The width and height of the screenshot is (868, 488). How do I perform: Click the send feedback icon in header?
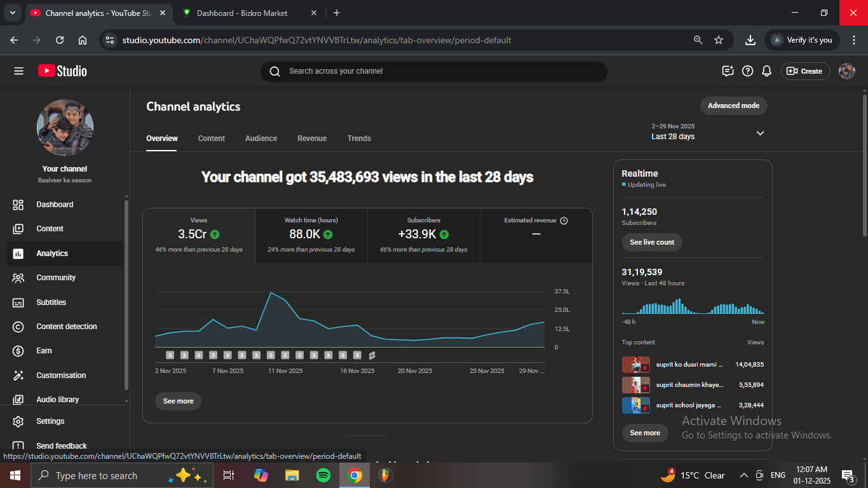728,71
